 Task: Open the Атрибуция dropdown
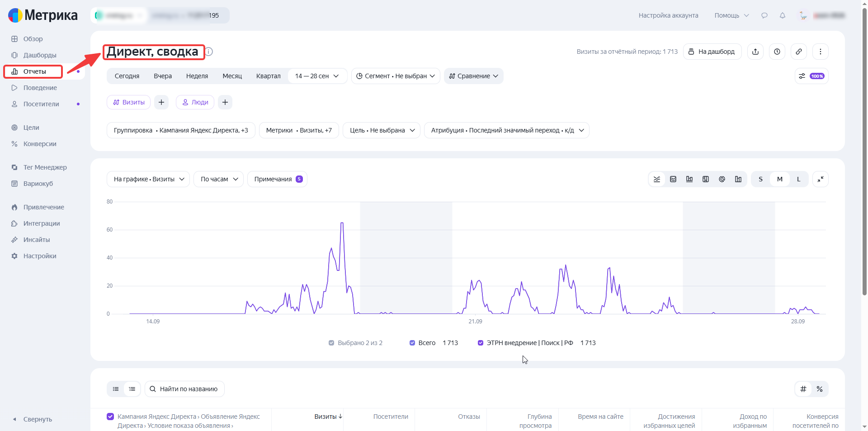tap(507, 130)
